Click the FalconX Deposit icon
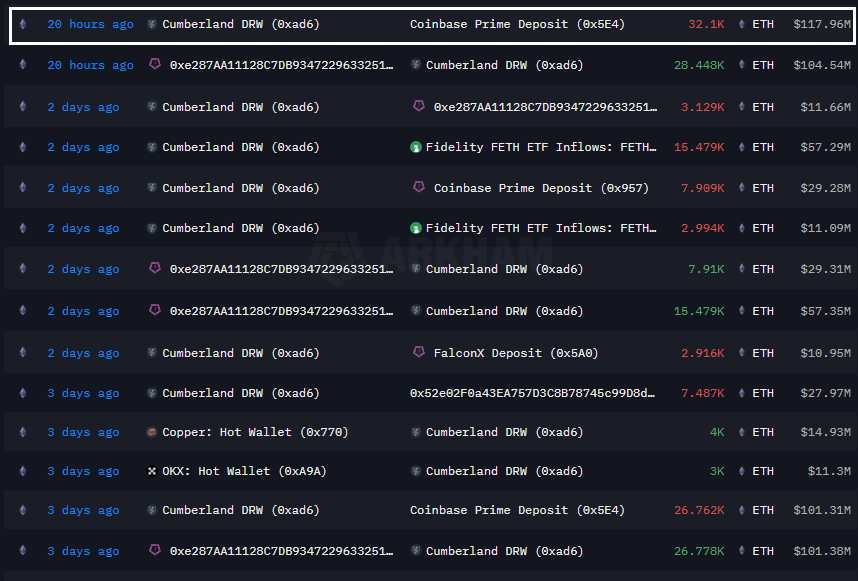This screenshot has width=858, height=581. [419, 352]
